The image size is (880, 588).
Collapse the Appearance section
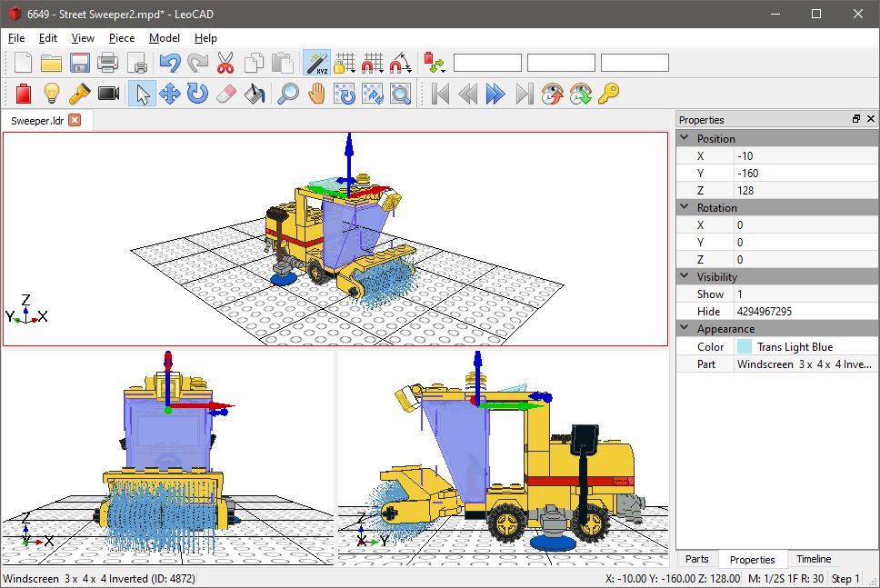pos(684,328)
